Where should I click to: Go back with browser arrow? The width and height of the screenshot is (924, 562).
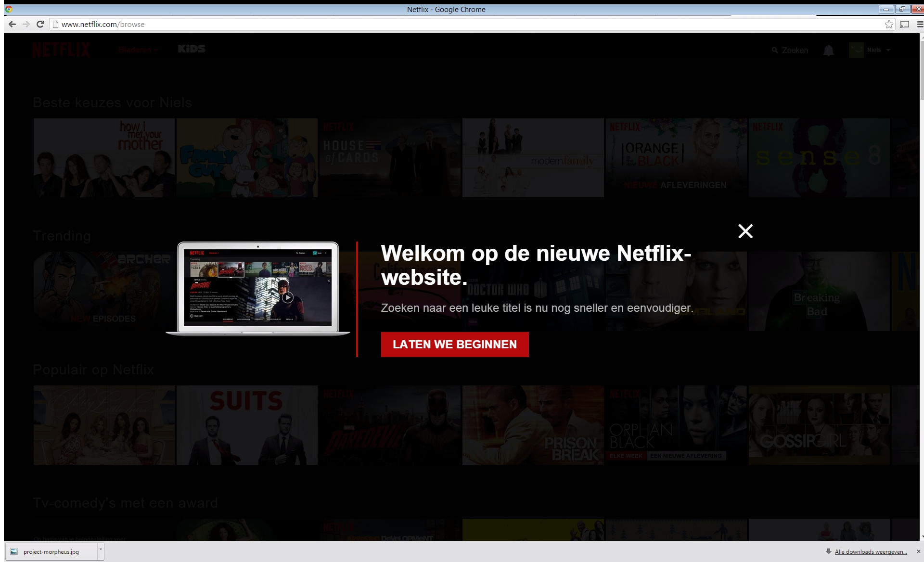(13, 25)
